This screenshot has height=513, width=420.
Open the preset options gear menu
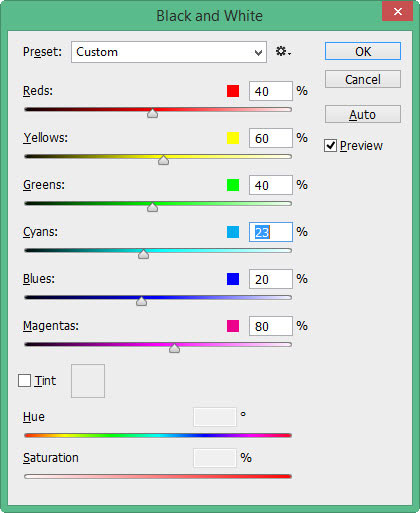(283, 52)
